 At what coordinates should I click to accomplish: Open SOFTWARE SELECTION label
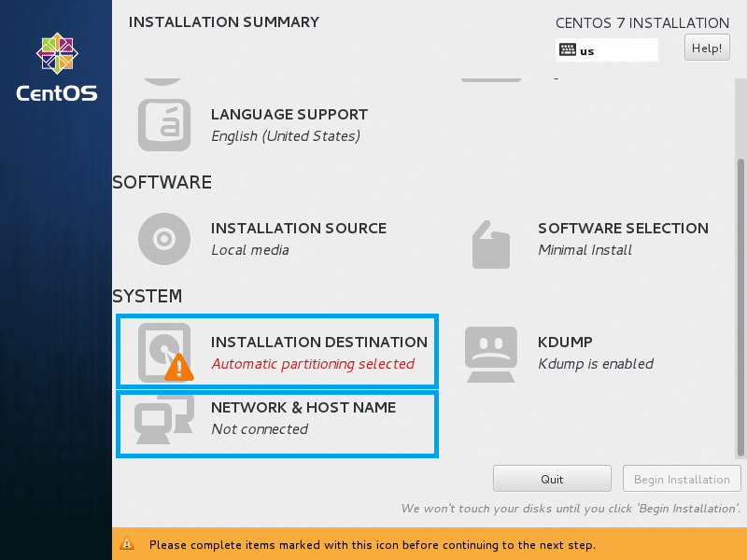pyautogui.click(x=623, y=228)
